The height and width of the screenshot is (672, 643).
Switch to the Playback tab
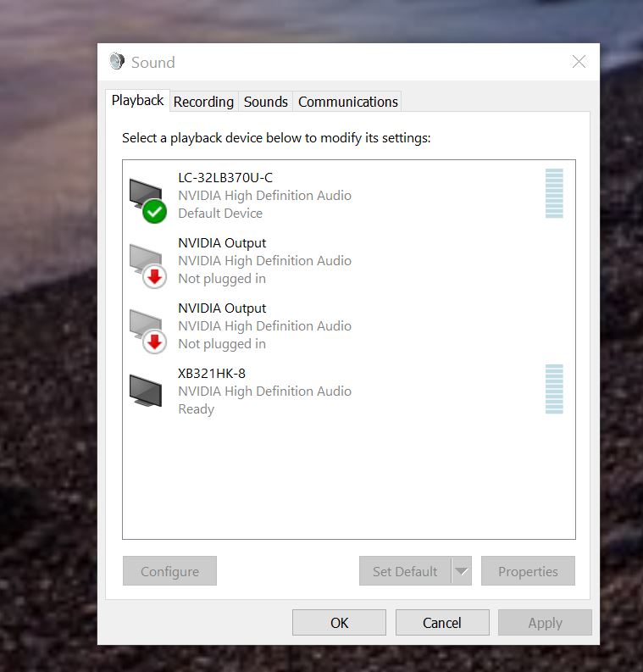pyautogui.click(x=137, y=100)
